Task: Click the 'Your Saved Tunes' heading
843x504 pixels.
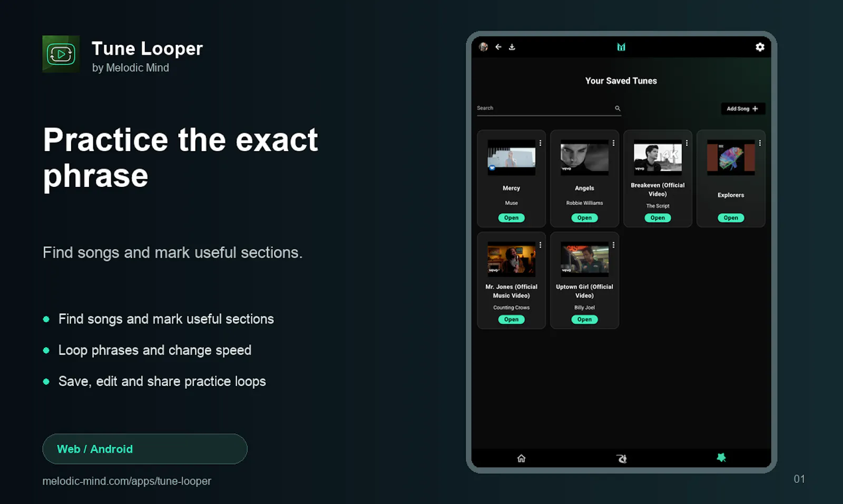Action: (621, 81)
